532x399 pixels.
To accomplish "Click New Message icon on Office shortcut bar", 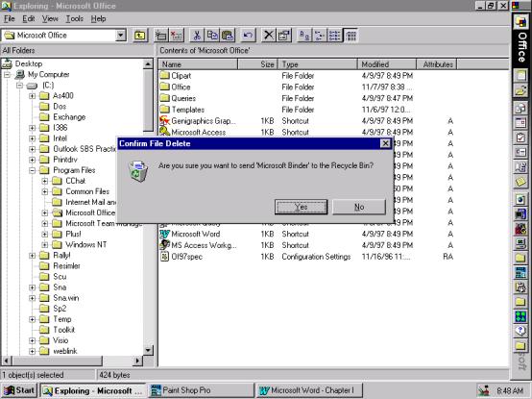I will coord(520,109).
